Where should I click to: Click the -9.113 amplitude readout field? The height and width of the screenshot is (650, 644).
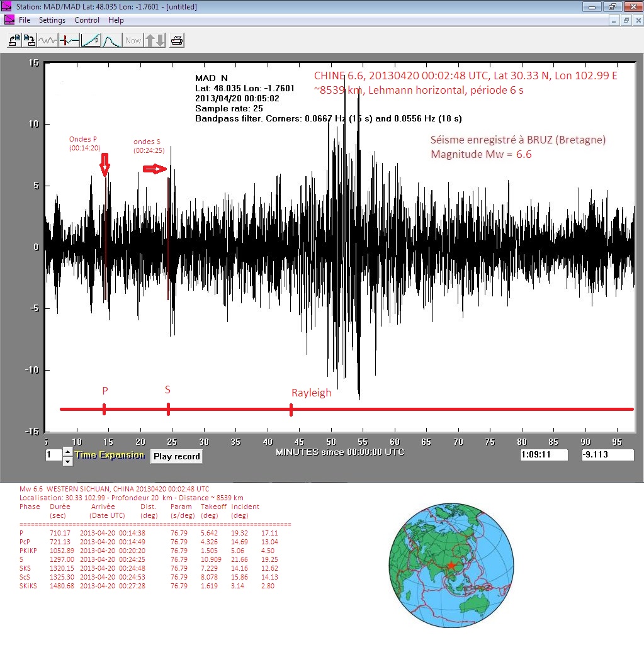tap(607, 455)
